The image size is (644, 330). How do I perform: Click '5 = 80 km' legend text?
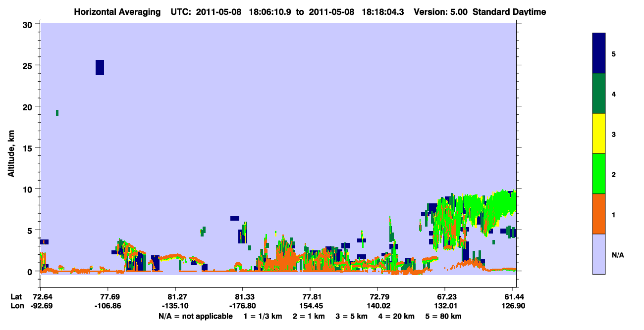point(443,316)
